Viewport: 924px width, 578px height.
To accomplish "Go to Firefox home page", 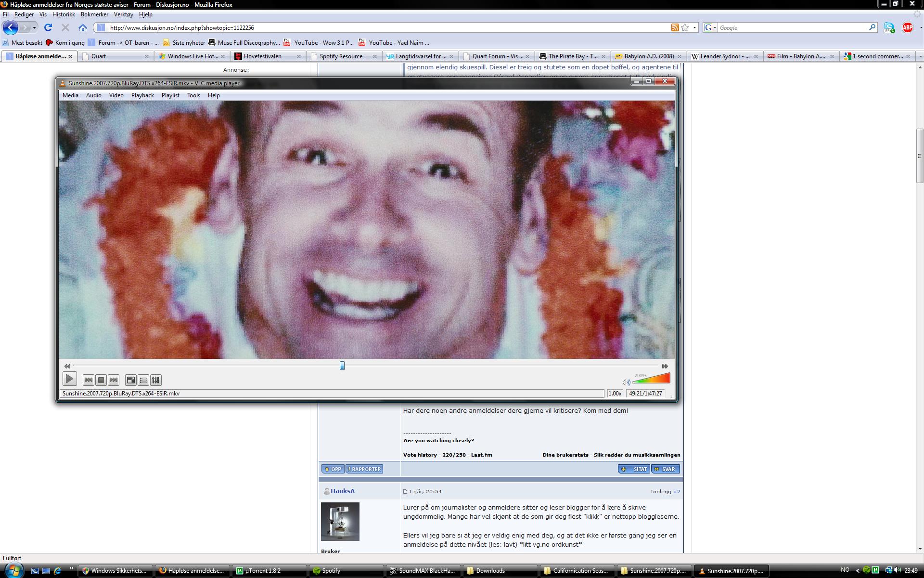I will [x=83, y=27].
